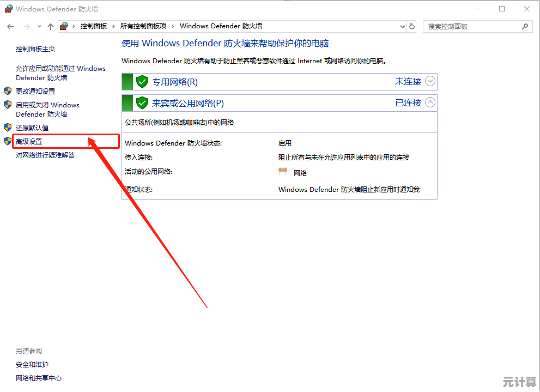
Task: Refresh the control panel page
Action: (412, 27)
